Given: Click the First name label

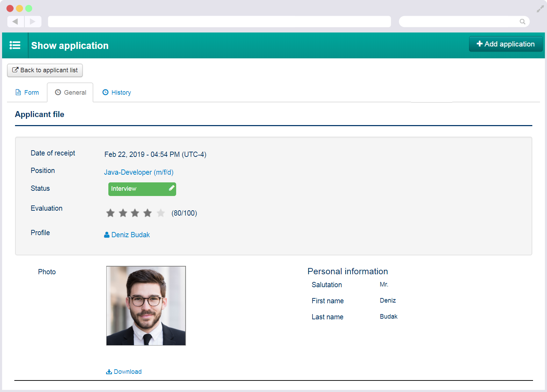Looking at the screenshot, I should [x=328, y=301].
